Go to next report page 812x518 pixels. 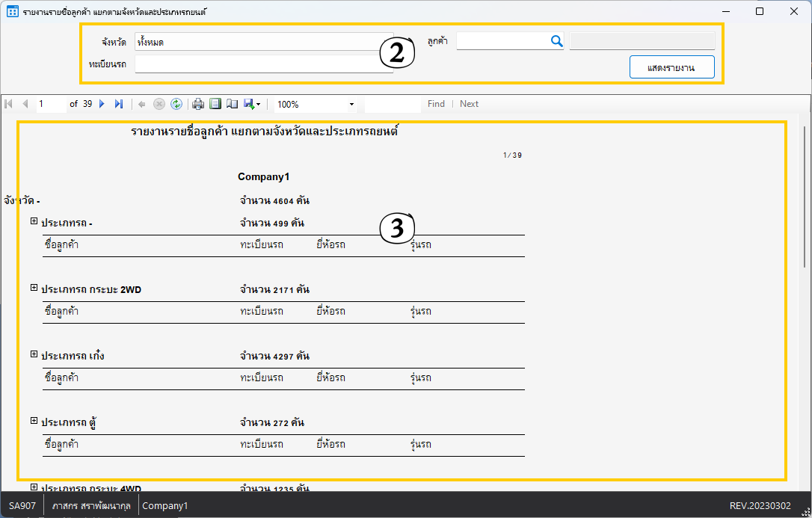point(102,104)
